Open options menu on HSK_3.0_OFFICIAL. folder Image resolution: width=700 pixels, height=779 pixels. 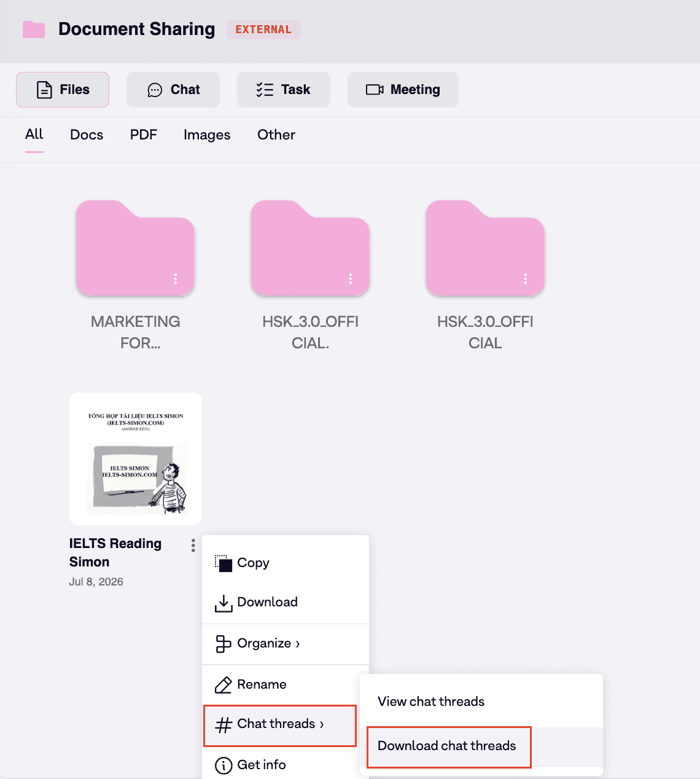351,278
